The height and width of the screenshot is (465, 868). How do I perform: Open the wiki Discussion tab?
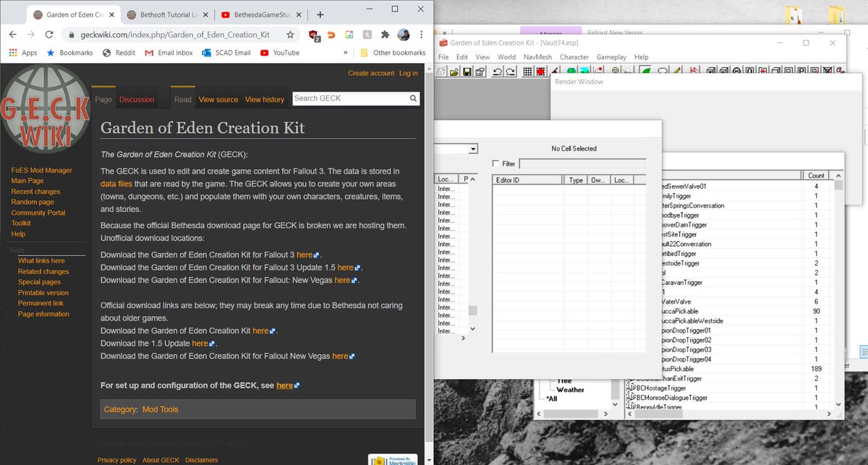137,100
